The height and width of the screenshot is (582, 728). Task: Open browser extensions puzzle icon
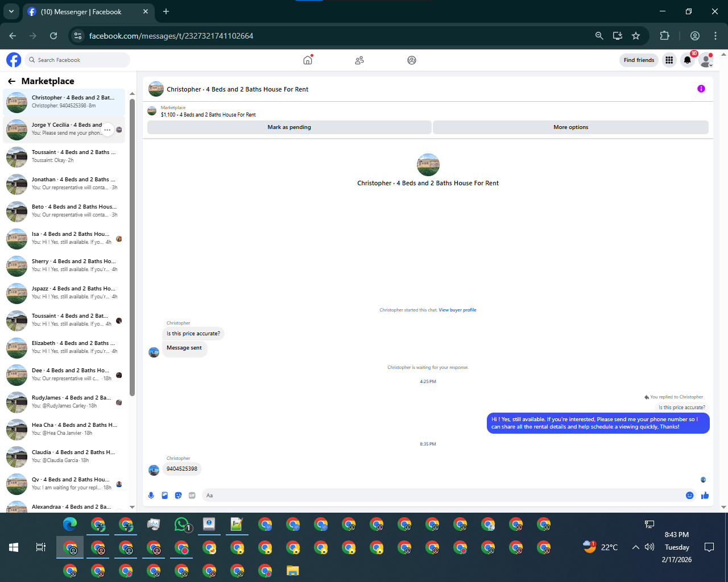(664, 36)
